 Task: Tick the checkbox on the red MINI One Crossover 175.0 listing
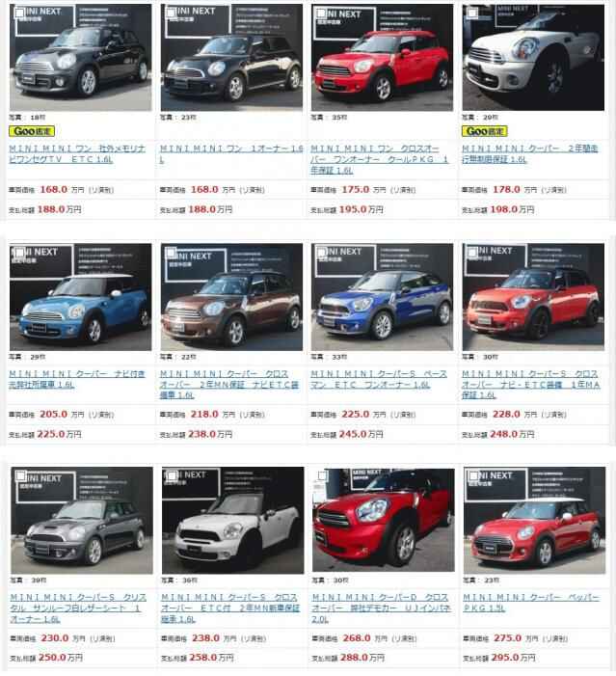point(321,13)
